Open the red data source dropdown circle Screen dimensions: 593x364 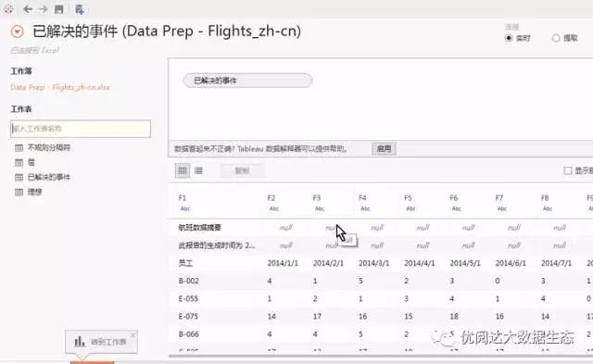[x=17, y=31]
